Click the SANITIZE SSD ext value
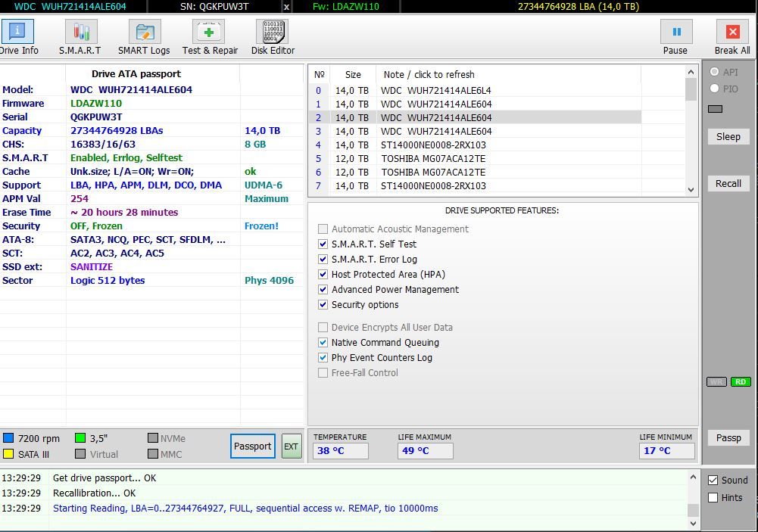The height and width of the screenshot is (532, 758). point(92,266)
